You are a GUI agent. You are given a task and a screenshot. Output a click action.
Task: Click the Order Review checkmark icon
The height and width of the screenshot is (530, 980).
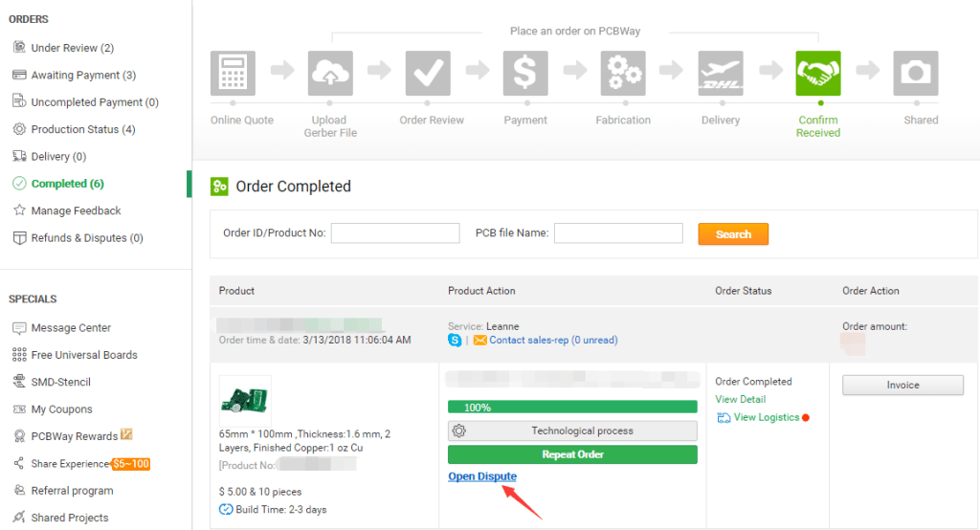click(428, 74)
